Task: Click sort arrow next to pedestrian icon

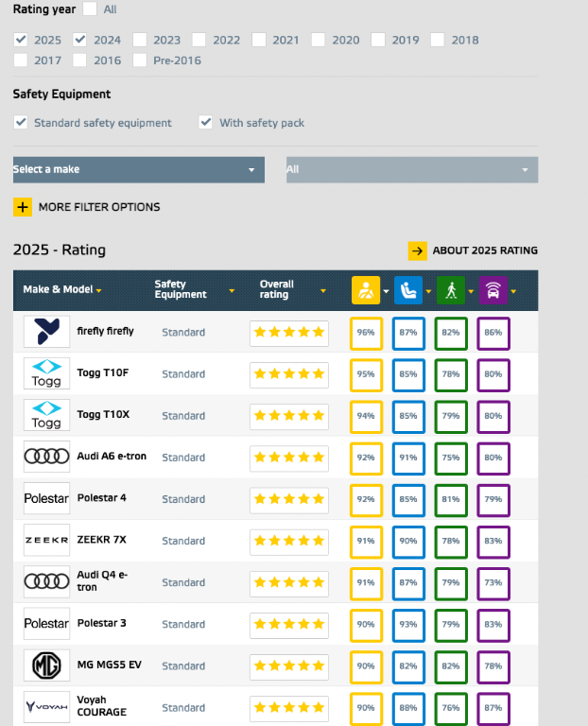Action: pyautogui.click(x=471, y=291)
